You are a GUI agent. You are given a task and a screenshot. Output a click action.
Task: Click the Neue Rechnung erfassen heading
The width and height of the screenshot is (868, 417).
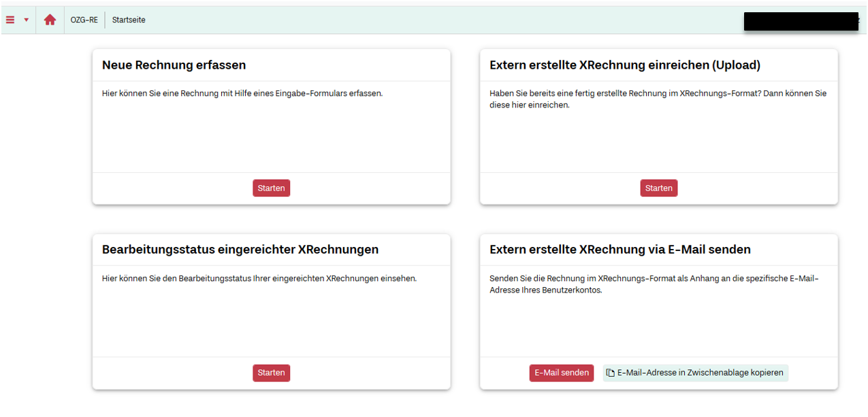pyautogui.click(x=174, y=65)
